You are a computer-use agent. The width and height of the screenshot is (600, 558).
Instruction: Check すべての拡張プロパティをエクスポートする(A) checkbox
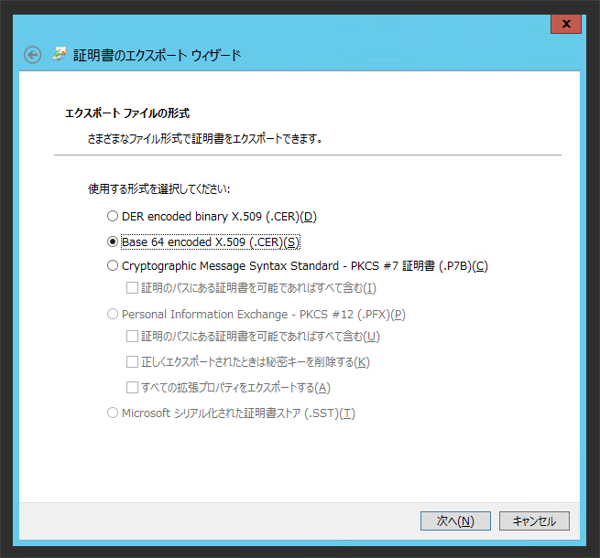(x=132, y=388)
